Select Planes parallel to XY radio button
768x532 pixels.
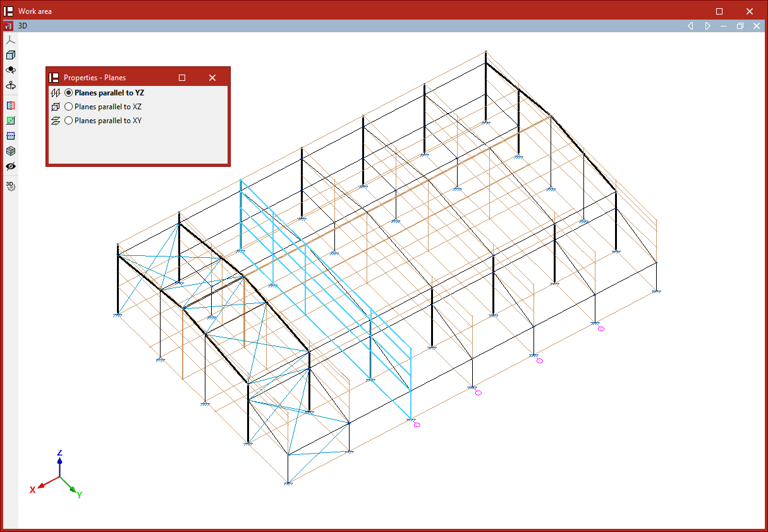[x=68, y=121]
